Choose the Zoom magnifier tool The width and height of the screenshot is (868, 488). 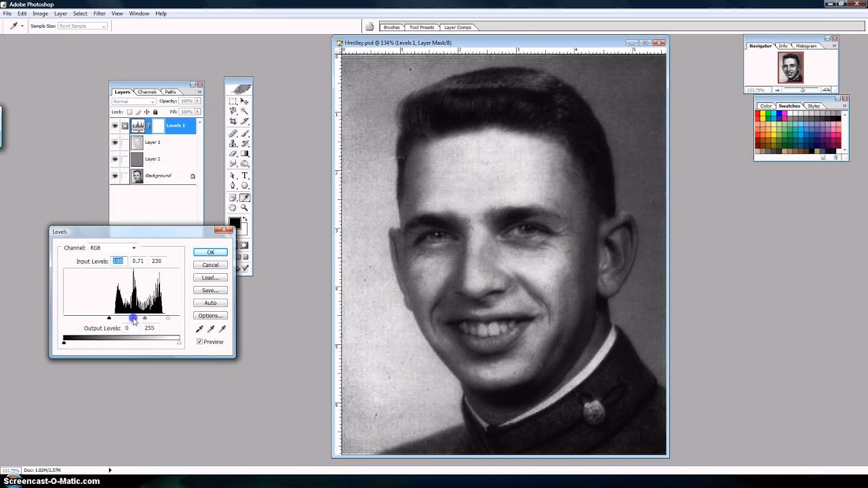coord(245,208)
